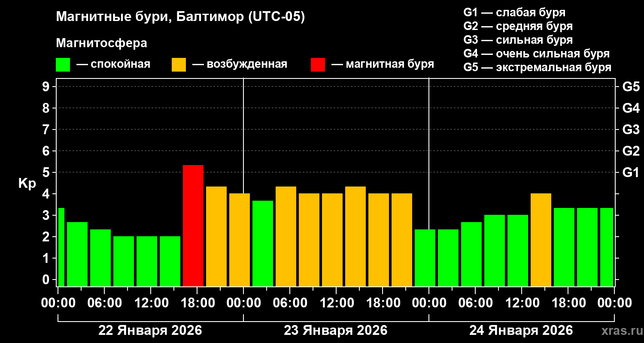Click the red storm bar on 22 January
The image size is (644, 343).
[x=193, y=226]
